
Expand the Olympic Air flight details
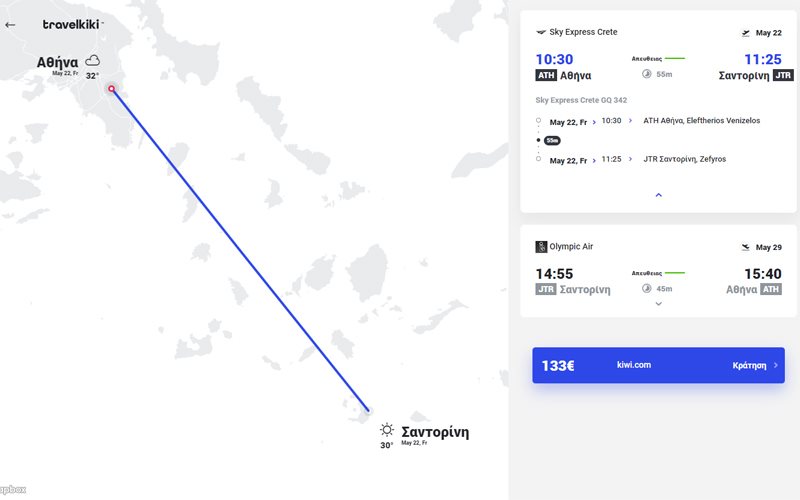click(x=658, y=303)
